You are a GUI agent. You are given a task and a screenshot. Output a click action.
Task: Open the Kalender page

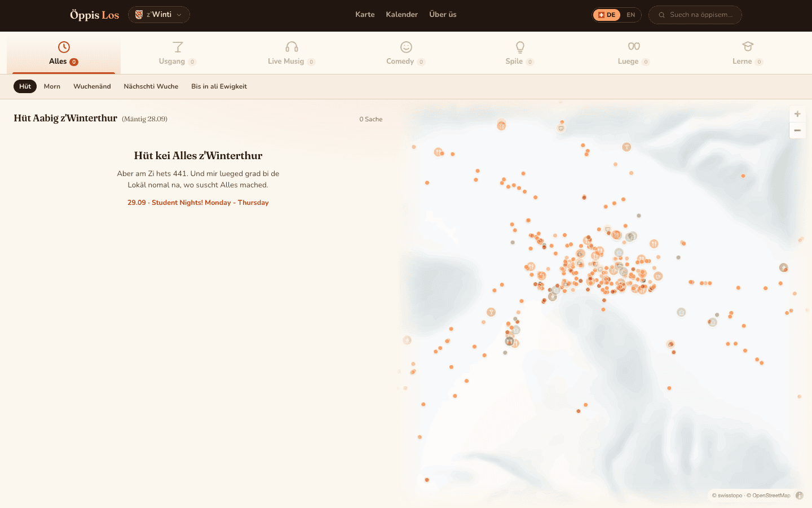[402, 15]
